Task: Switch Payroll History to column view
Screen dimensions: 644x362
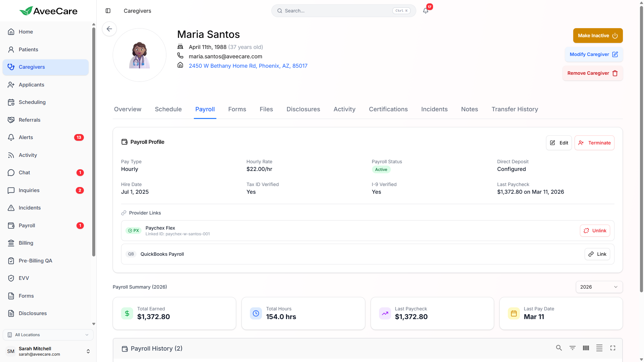Action: (x=586, y=348)
